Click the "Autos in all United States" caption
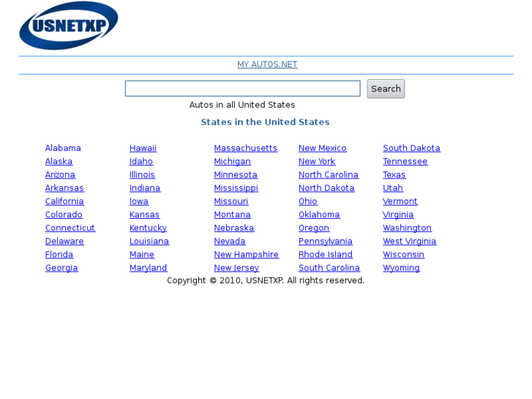The width and height of the screenshot is (532, 399). click(242, 105)
